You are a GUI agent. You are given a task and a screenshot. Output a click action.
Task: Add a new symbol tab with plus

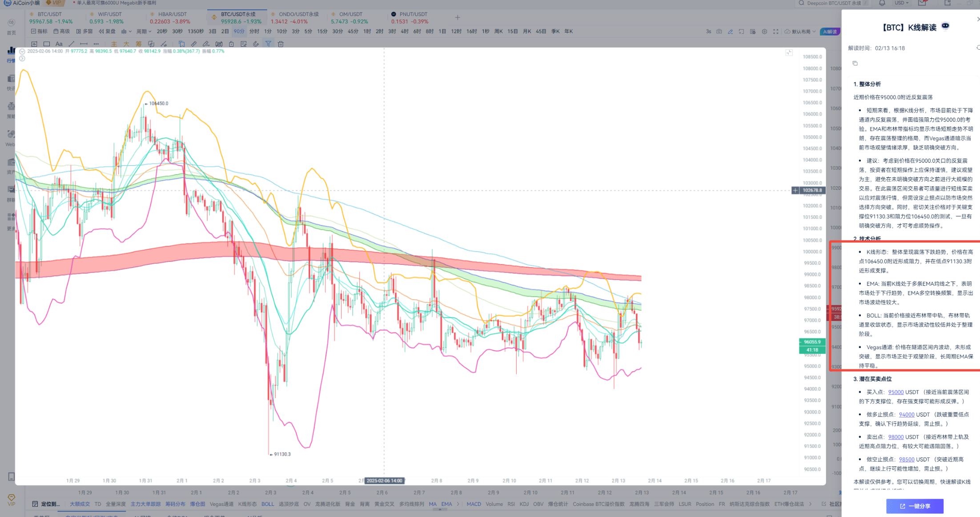458,18
